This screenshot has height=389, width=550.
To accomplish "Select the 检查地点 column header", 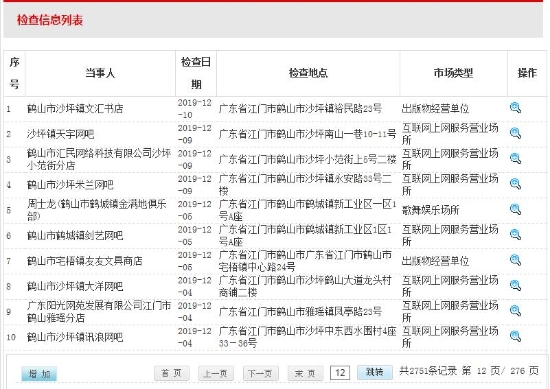I will (x=308, y=73).
